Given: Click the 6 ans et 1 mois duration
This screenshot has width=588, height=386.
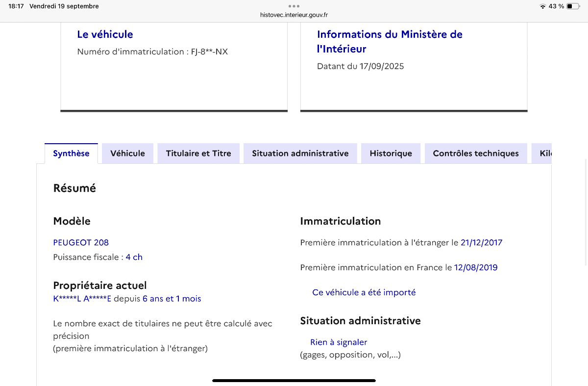Looking at the screenshot, I should click(171, 299).
